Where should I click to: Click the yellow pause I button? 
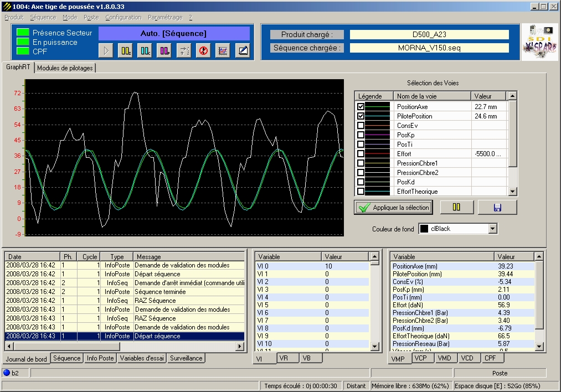click(126, 51)
